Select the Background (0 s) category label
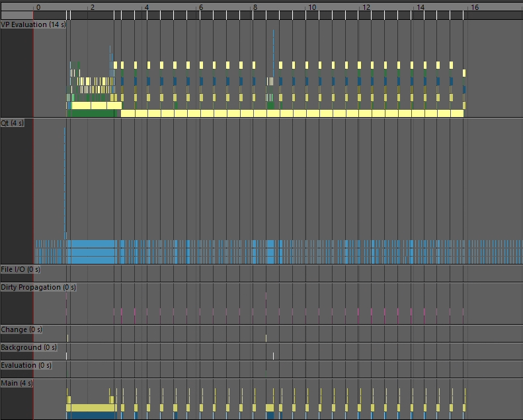 [x=28, y=347]
